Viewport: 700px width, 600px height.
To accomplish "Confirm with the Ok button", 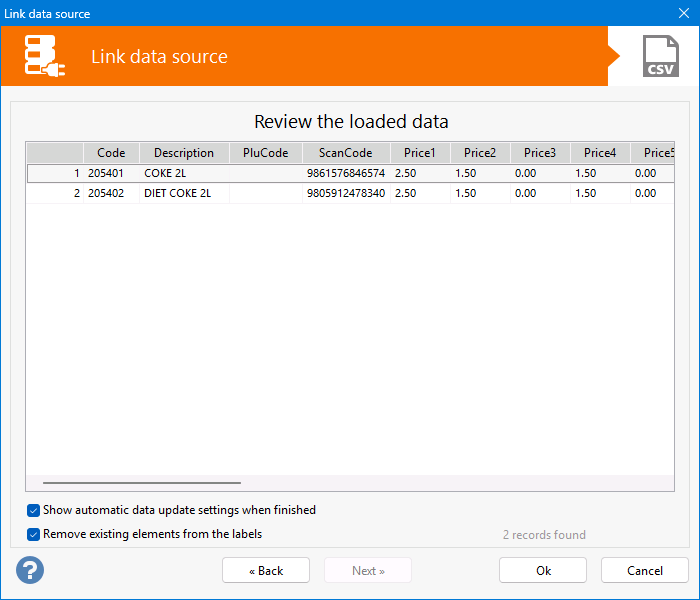I will pyautogui.click(x=542, y=570).
